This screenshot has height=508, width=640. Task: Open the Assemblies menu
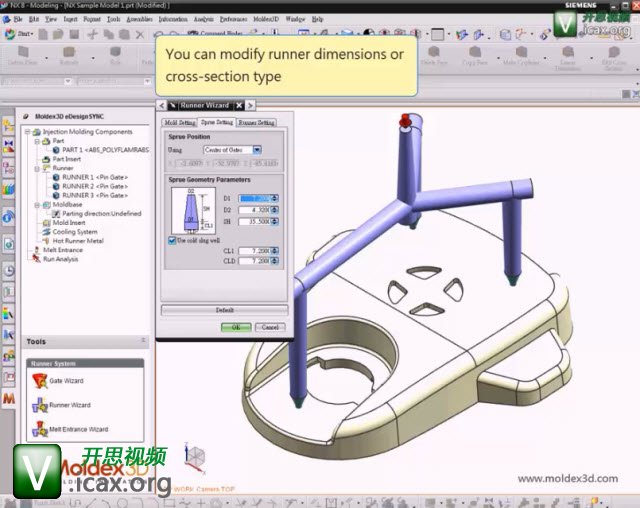[139, 19]
